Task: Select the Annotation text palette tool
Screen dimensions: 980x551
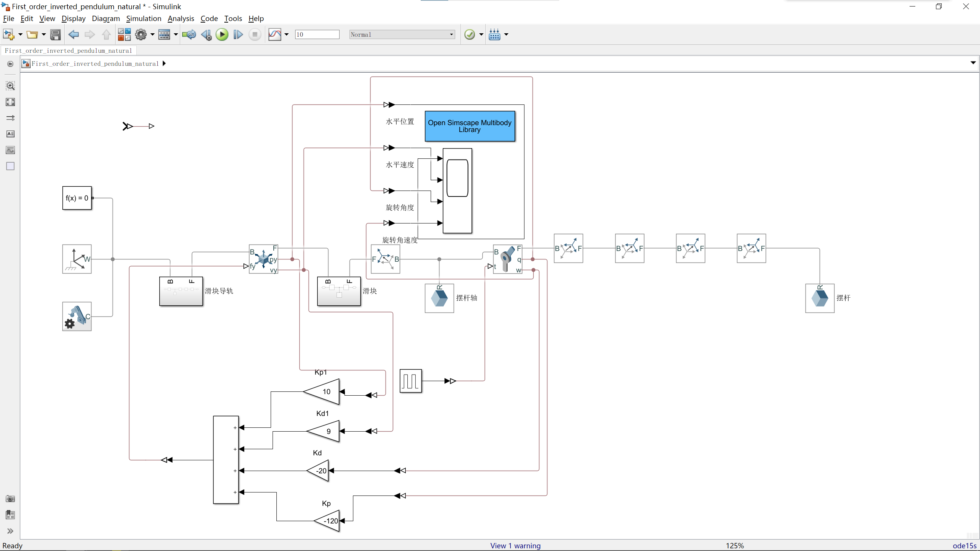Action: click(10, 134)
